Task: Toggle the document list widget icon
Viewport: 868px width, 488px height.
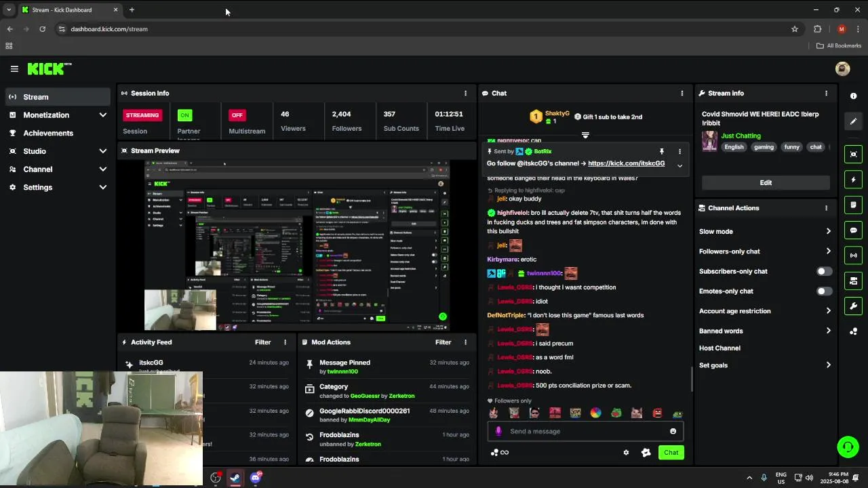Action: [x=853, y=205]
